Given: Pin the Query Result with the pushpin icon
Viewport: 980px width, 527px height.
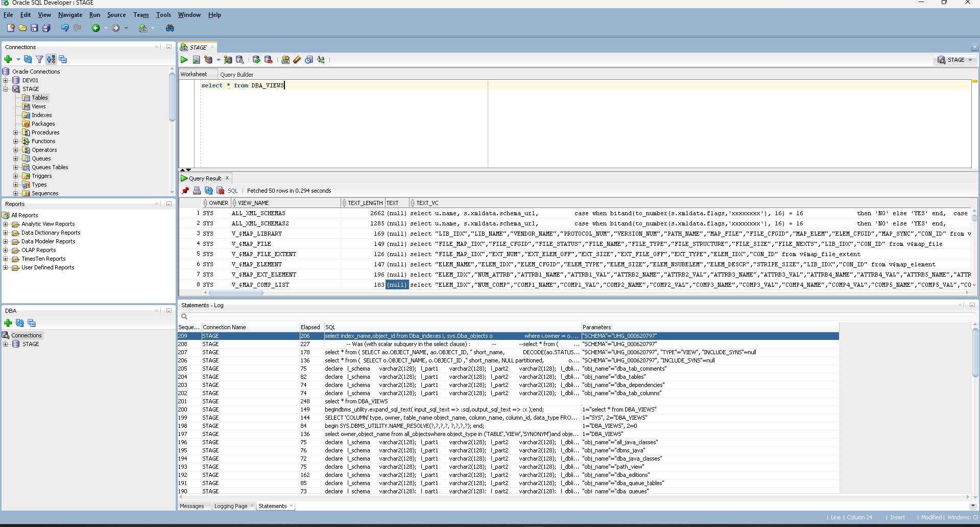Looking at the screenshot, I should (185, 191).
